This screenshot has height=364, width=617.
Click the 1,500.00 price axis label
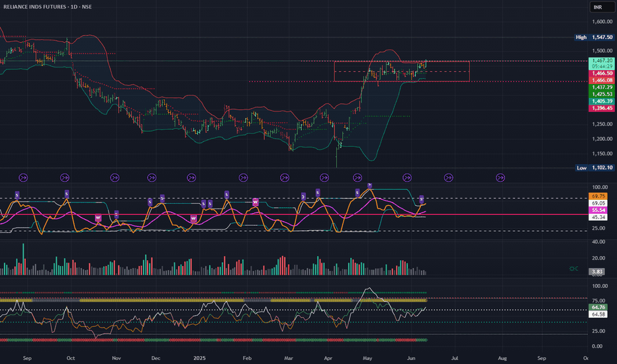coord(602,51)
